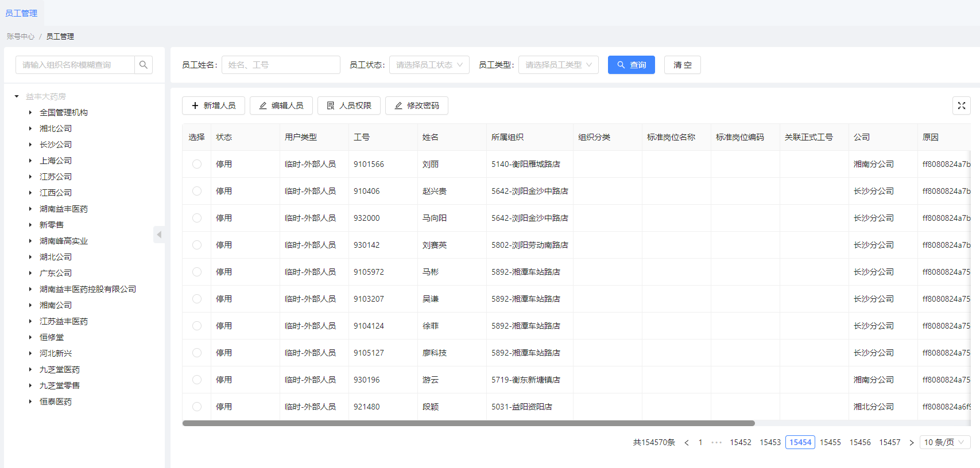Go to page 15453
Viewport: 980px width, 468px height.
[x=770, y=442]
